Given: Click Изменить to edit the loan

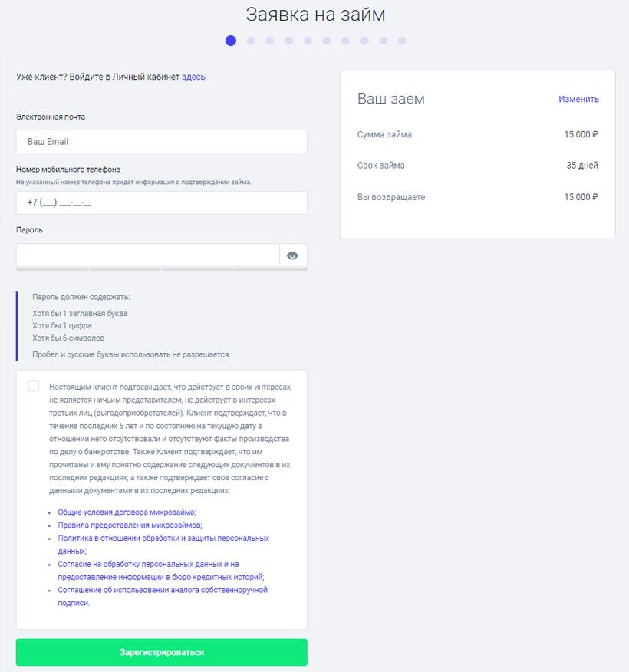Looking at the screenshot, I should tap(578, 100).
